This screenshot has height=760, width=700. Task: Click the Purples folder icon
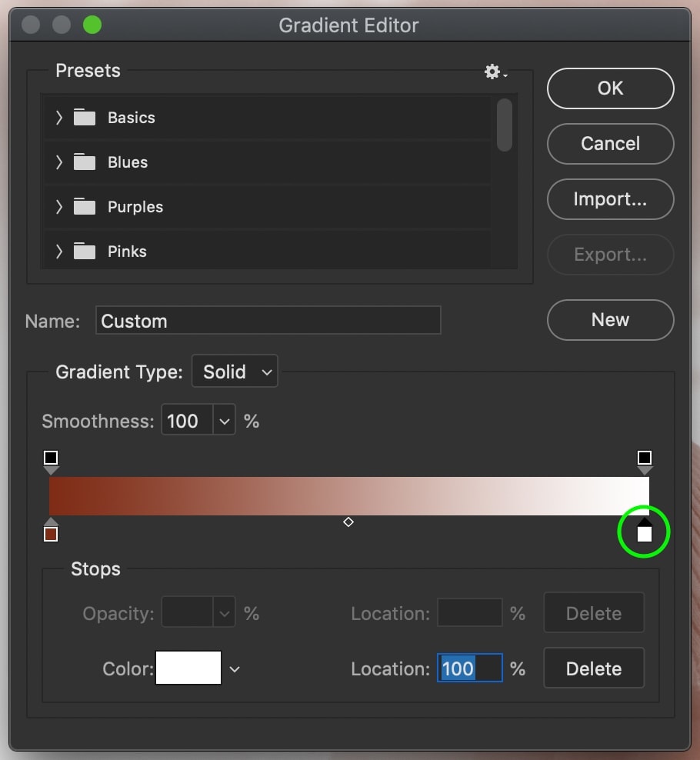(x=85, y=206)
